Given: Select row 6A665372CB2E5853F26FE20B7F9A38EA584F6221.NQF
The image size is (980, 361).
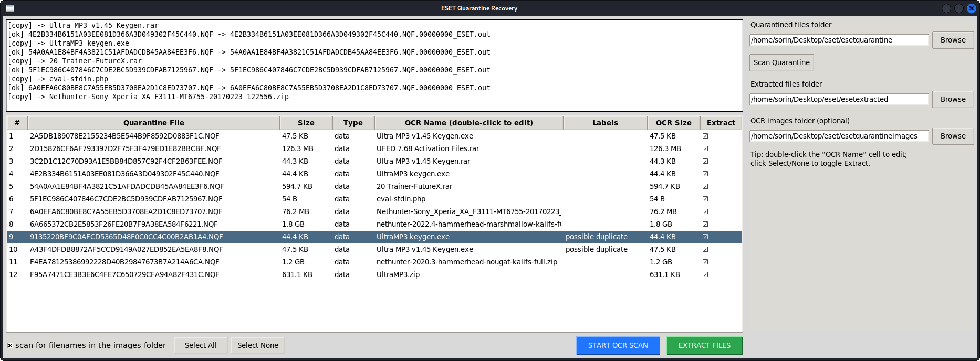Looking at the screenshot, I should (374, 224).
